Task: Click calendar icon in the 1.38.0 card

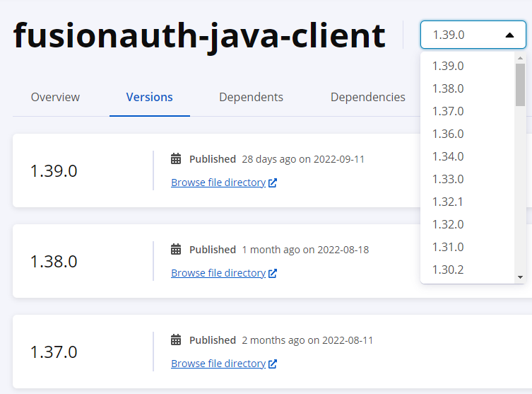Action: click(x=176, y=250)
